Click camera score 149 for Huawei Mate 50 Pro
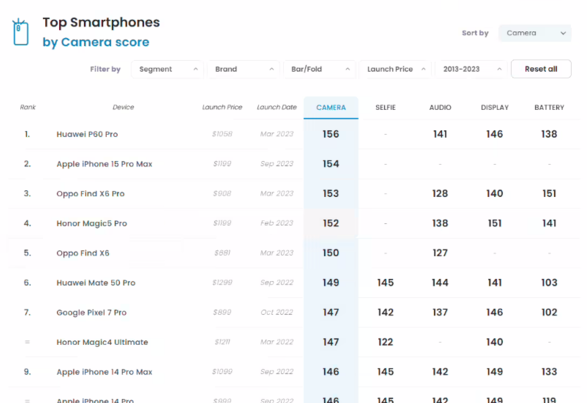The width and height of the screenshot is (587, 403). click(331, 283)
